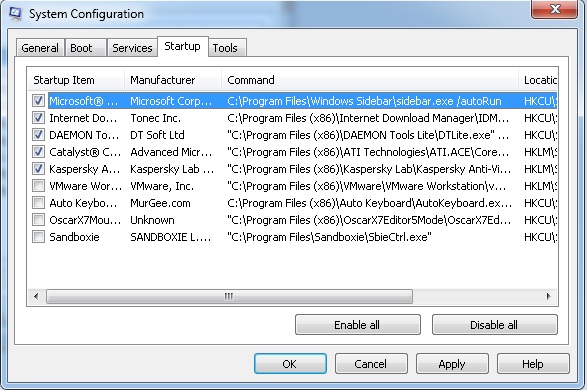Uncheck the Kaspersky Anti-Virus startup checkbox
Screen dimensions: 587x390
click(38, 169)
